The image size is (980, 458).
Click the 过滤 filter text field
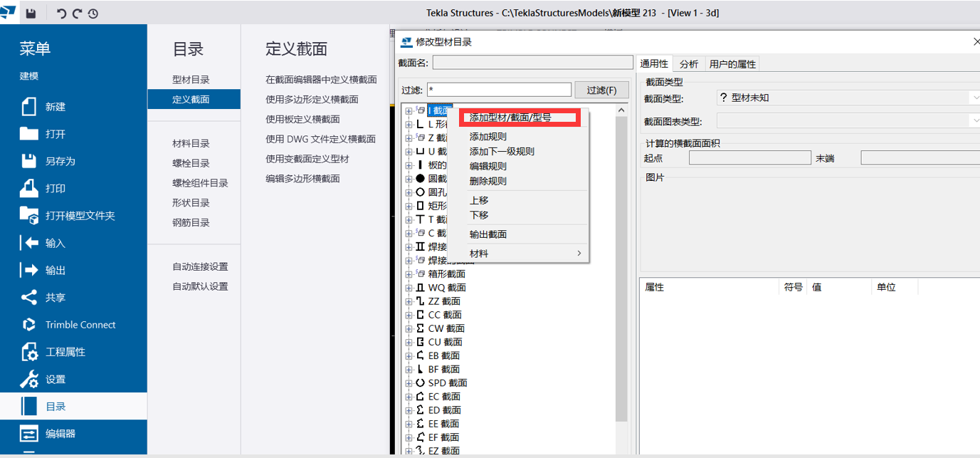coord(499,90)
